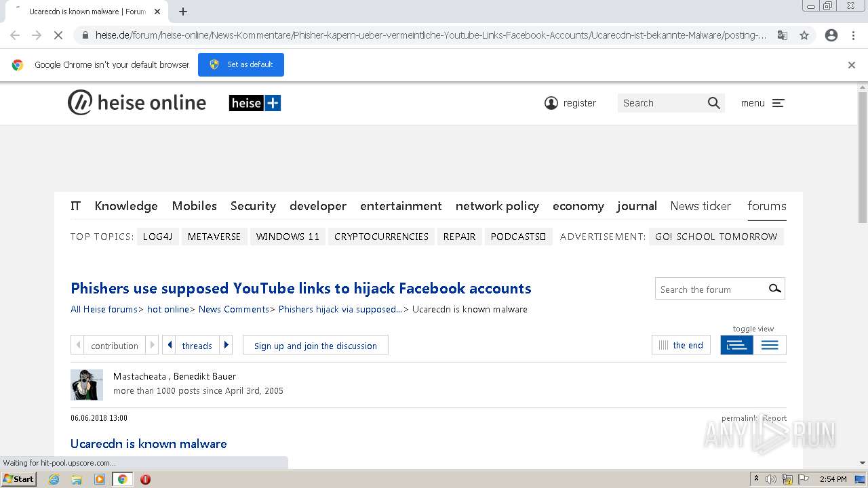Viewport: 868px width, 488px height.
Task: Open the journal navigation section
Action: (637, 206)
